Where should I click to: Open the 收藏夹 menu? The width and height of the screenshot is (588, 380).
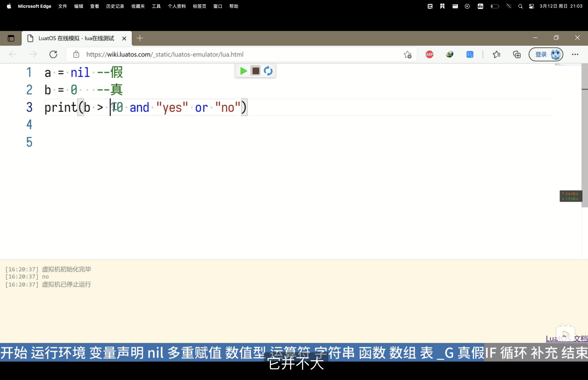138,6
